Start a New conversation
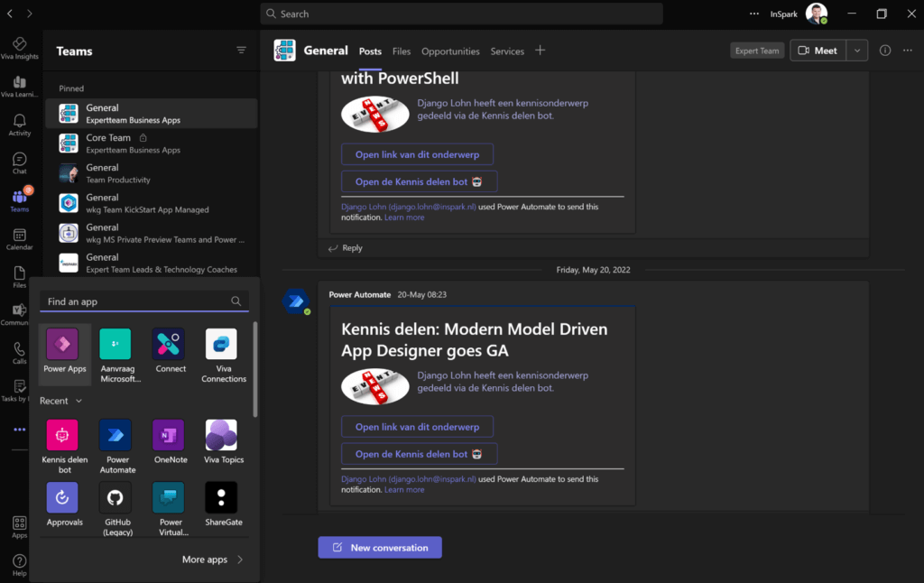Screen dimensions: 924x583 [x=380, y=548]
